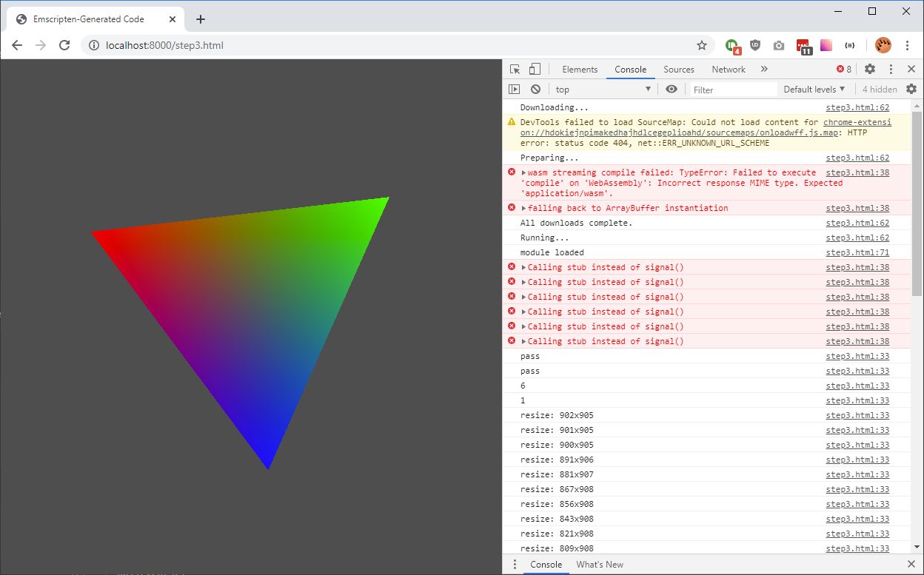Select the What's New drawer tab
924x575 pixels.
point(600,564)
